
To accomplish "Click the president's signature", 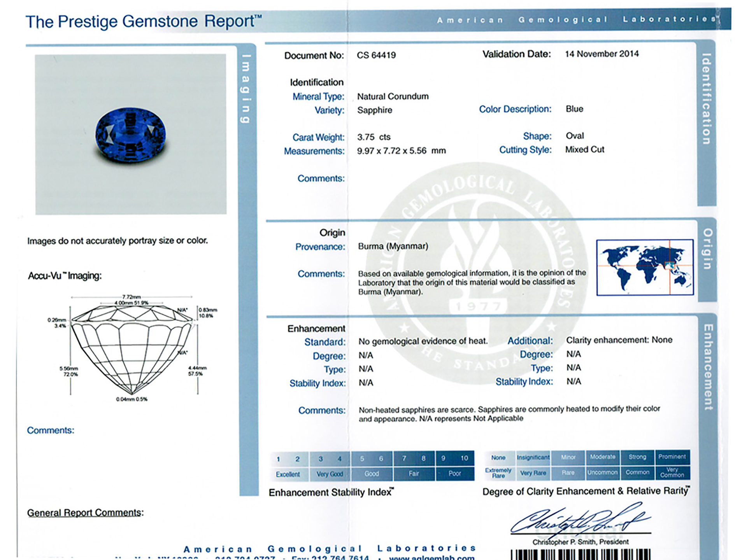I will [579, 521].
